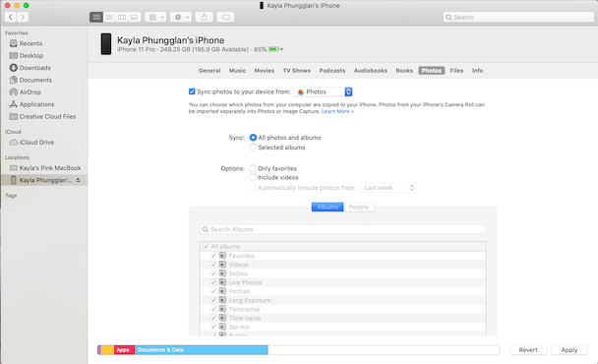Go back with the left arrow button
This screenshot has width=598, height=364.
tap(11, 17)
